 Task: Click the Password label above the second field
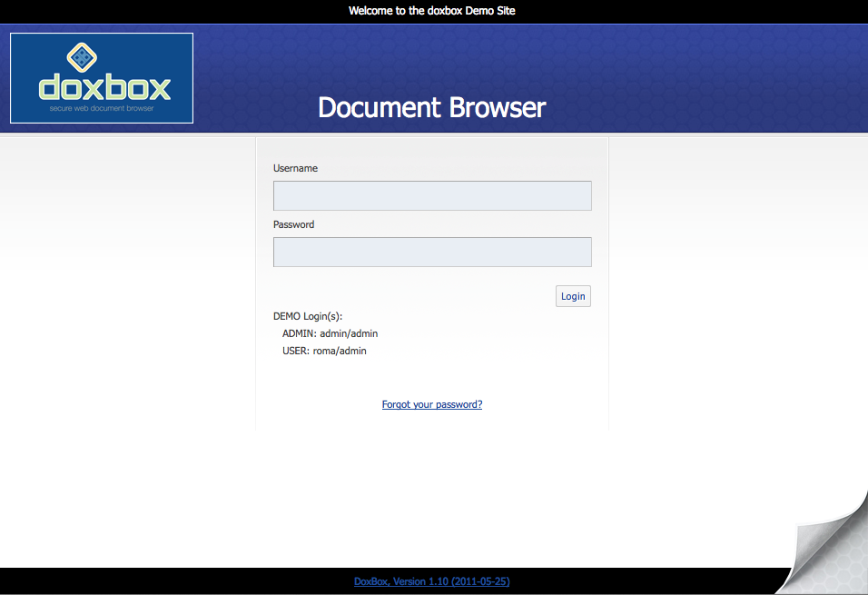click(x=294, y=224)
